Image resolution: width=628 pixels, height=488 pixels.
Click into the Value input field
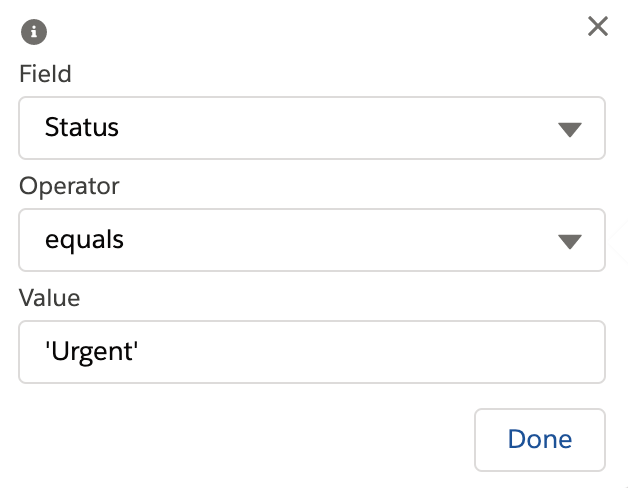pos(311,352)
